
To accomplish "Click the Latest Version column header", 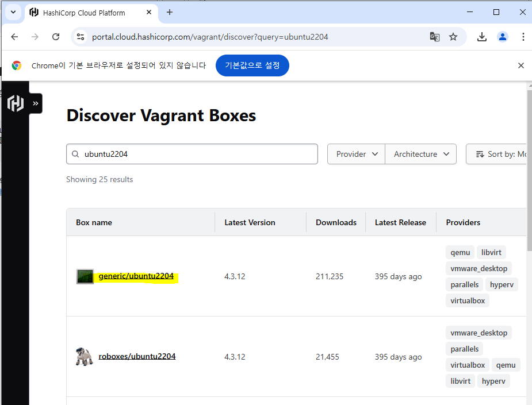I will tap(250, 222).
